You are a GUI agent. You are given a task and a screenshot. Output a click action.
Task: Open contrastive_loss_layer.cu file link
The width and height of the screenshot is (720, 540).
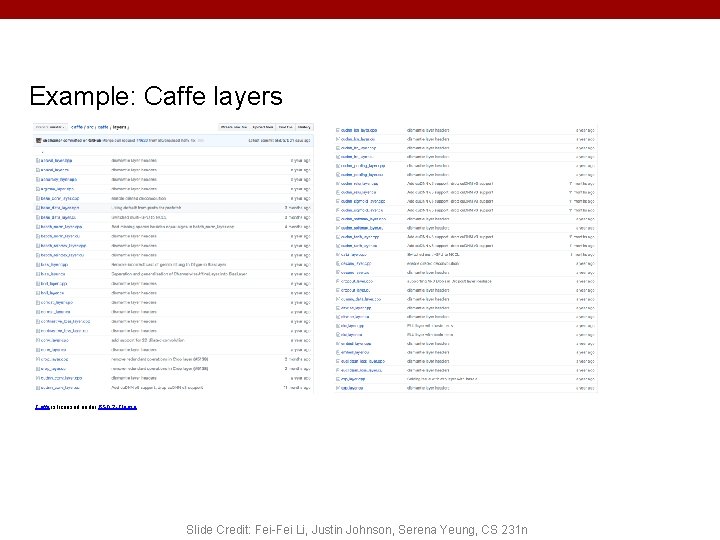[x=64, y=331]
